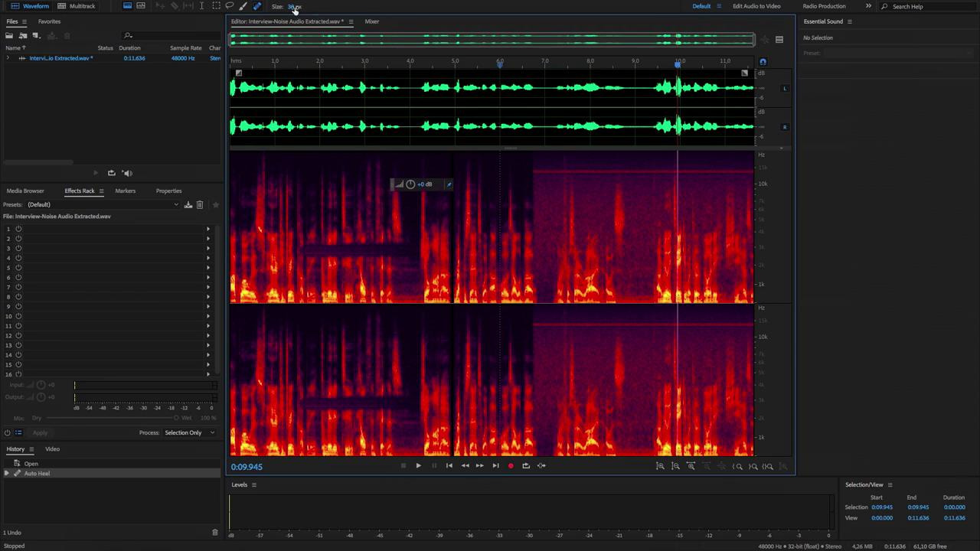Show the waveform editor display
Screen dimensions: 980x551
[127, 6]
